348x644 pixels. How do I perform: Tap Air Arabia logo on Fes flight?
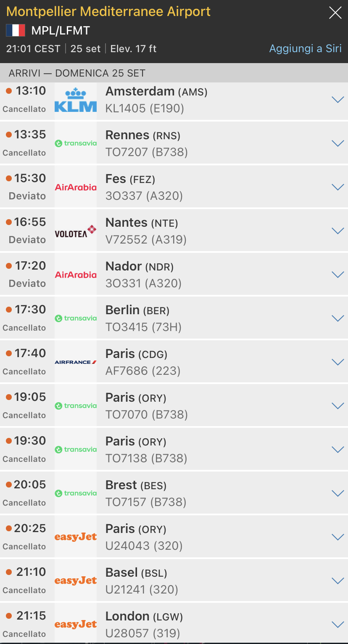(x=76, y=187)
